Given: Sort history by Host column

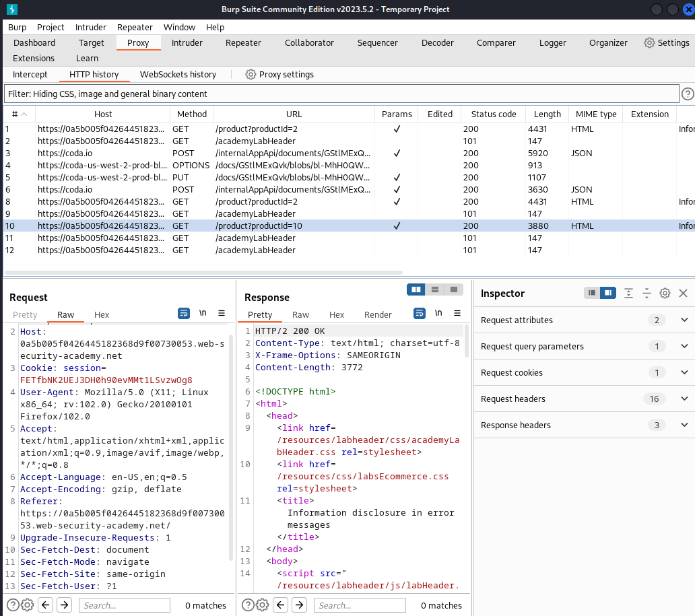Looking at the screenshot, I should click(103, 114).
